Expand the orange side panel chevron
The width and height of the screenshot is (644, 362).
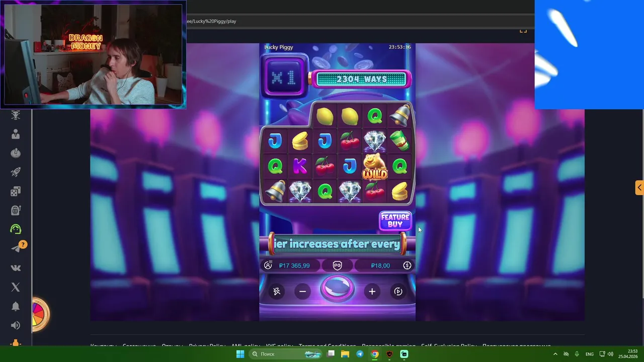[x=639, y=188]
